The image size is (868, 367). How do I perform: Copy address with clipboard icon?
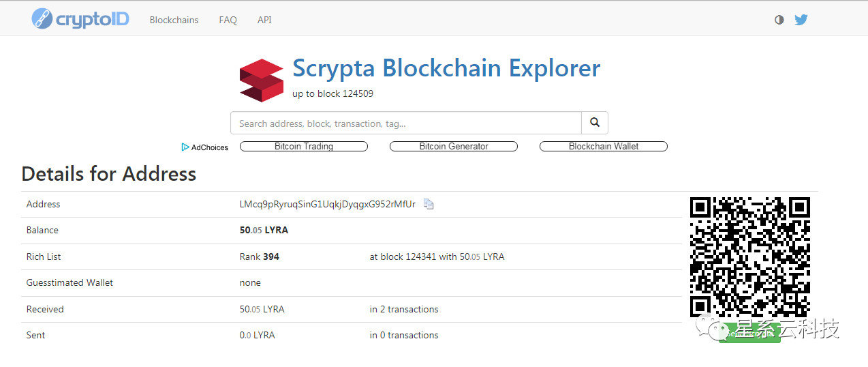tap(429, 204)
